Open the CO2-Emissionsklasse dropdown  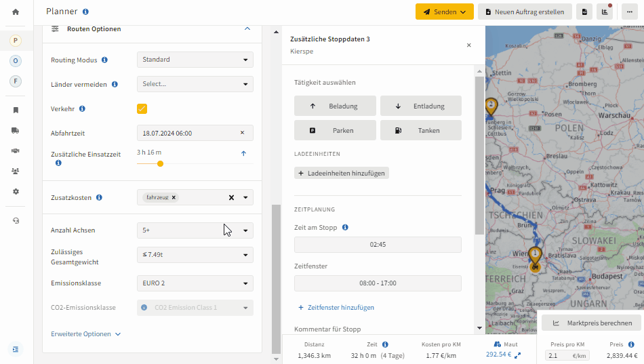(x=195, y=308)
